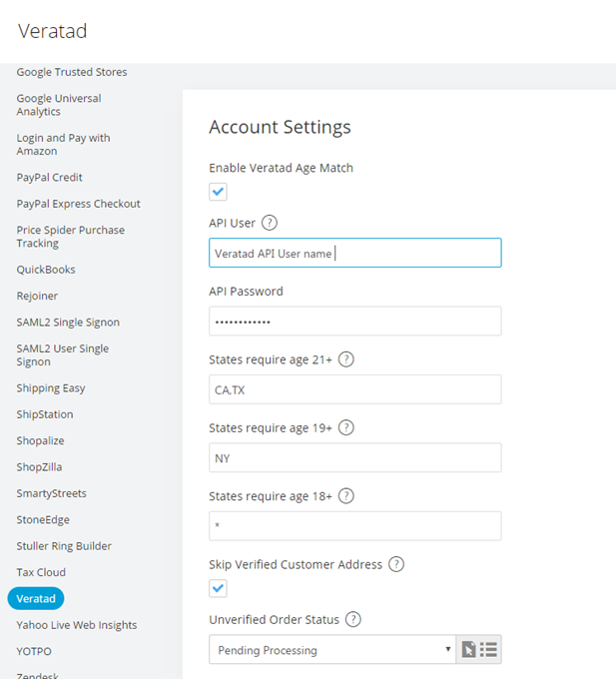The image size is (616, 679).
Task: Click the API User input field
Action: pyautogui.click(x=355, y=253)
